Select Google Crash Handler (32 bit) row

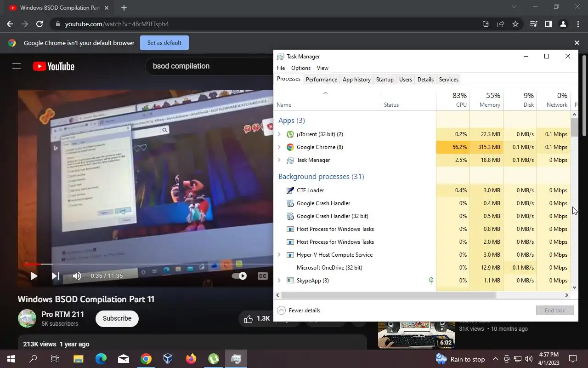422,216
